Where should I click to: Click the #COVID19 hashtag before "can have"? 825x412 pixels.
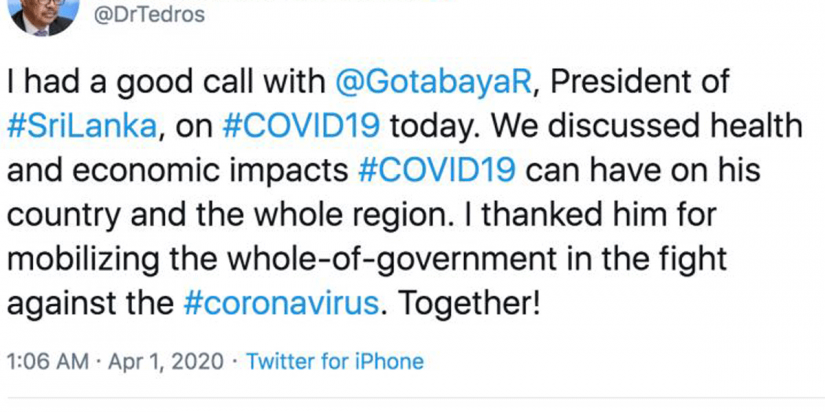(x=437, y=170)
